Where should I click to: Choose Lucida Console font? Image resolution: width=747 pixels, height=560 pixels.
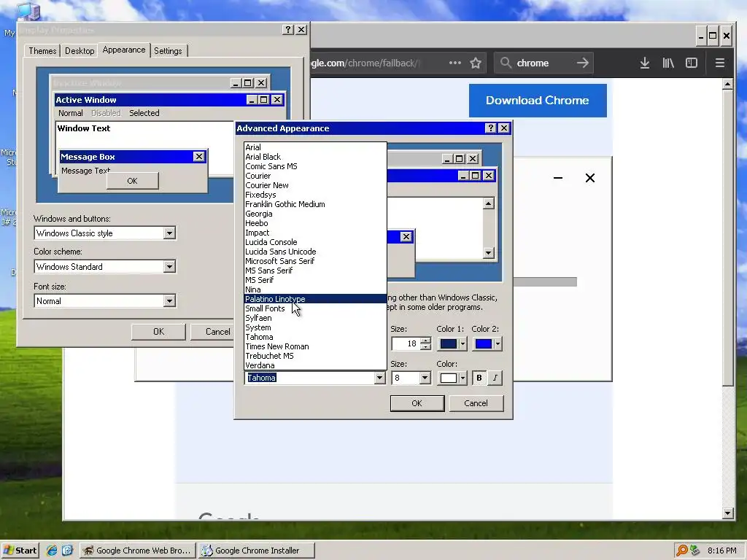315,242
